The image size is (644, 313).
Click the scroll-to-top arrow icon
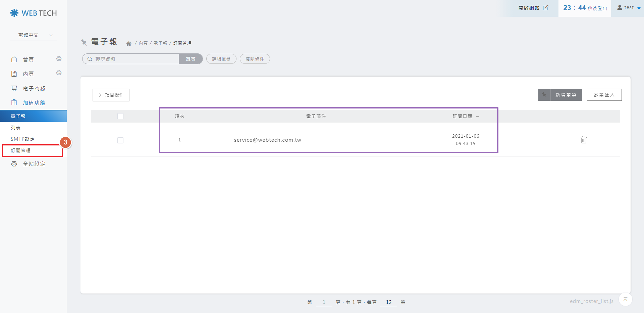(x=625, y=299)
